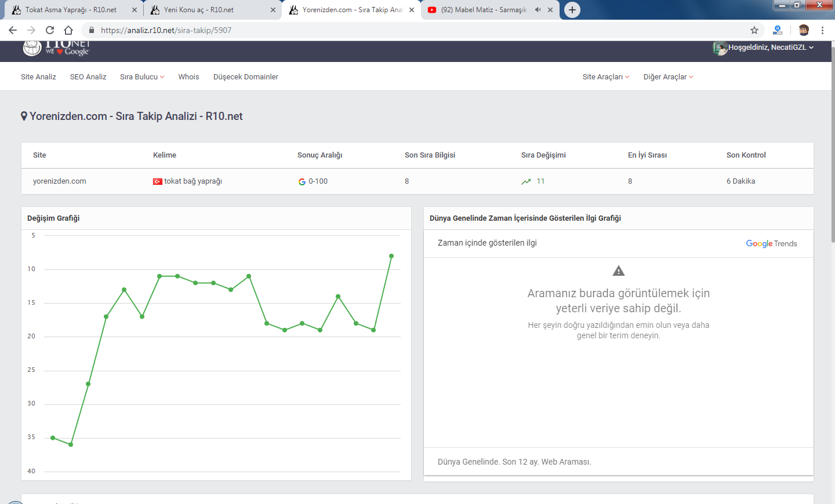This screenshot has width=835, height=504.
Task: Click the browser back arrow
Action: [13, 30]
